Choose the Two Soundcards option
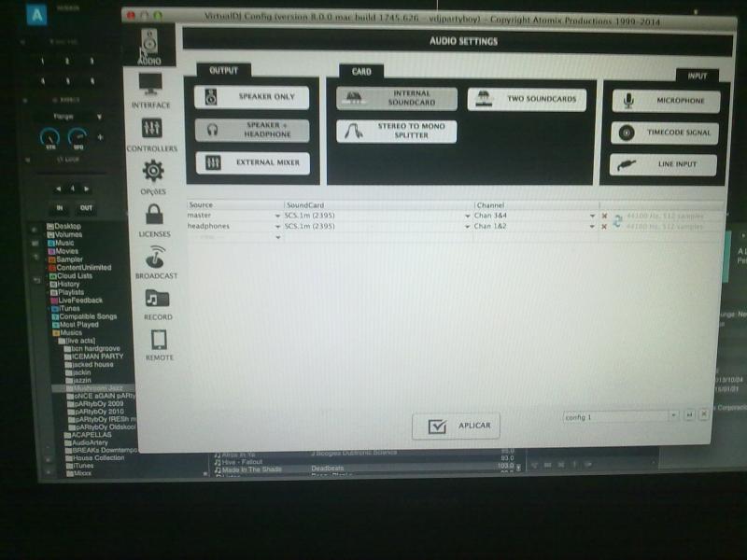 click(x=527, y=99)
